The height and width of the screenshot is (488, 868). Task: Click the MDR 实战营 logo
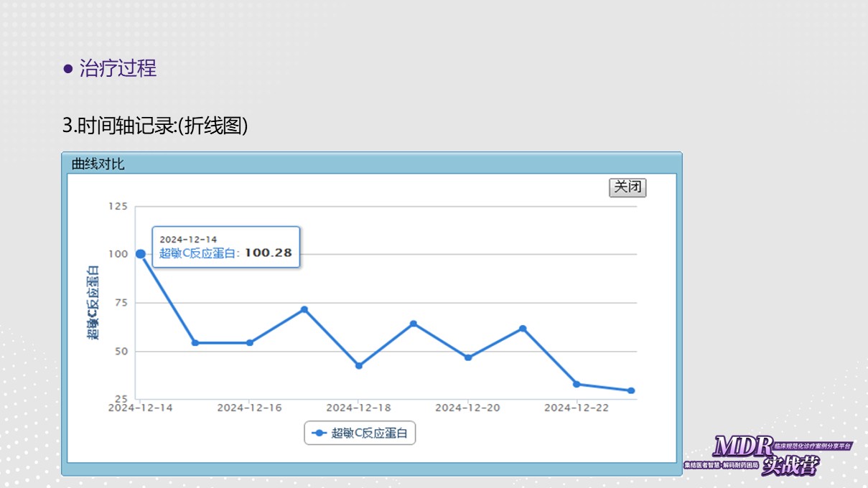click(x=767, y=455)
